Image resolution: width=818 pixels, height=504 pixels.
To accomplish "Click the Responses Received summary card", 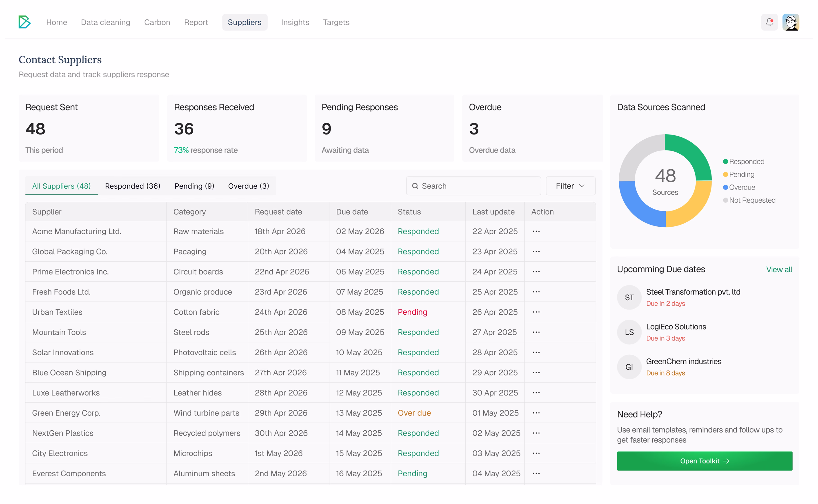I will (237, 128).
